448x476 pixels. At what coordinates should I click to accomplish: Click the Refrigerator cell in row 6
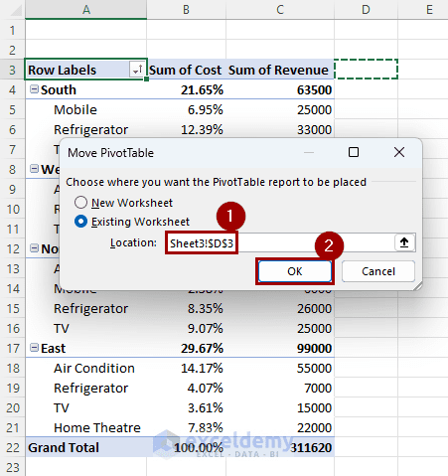point(86,129)
